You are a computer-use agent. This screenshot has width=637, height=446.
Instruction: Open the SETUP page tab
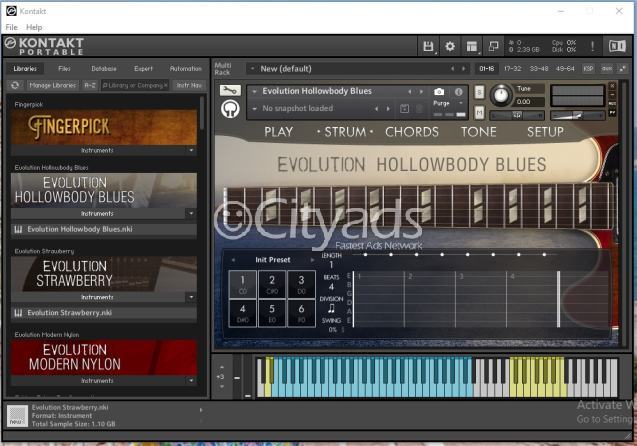[x=545, y=132]
